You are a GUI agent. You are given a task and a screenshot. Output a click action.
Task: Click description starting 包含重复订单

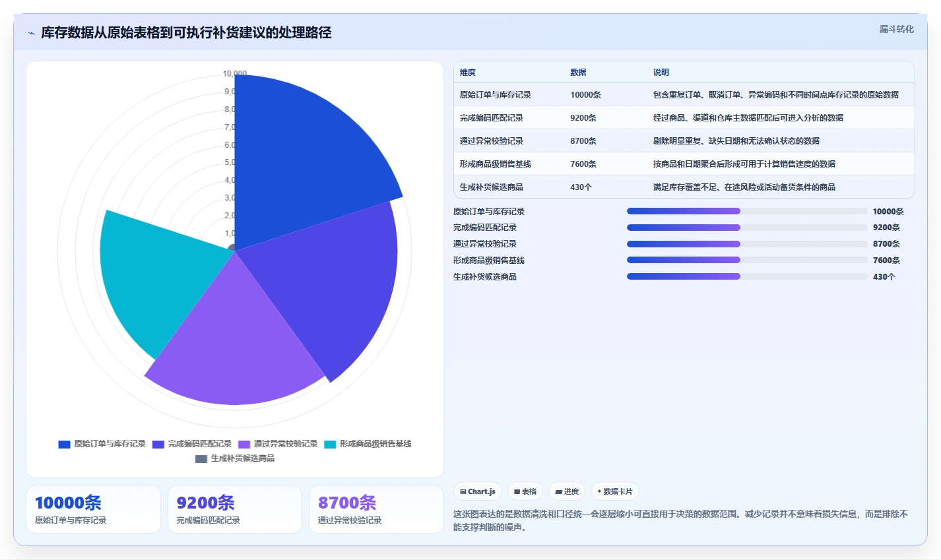point(776,95)
